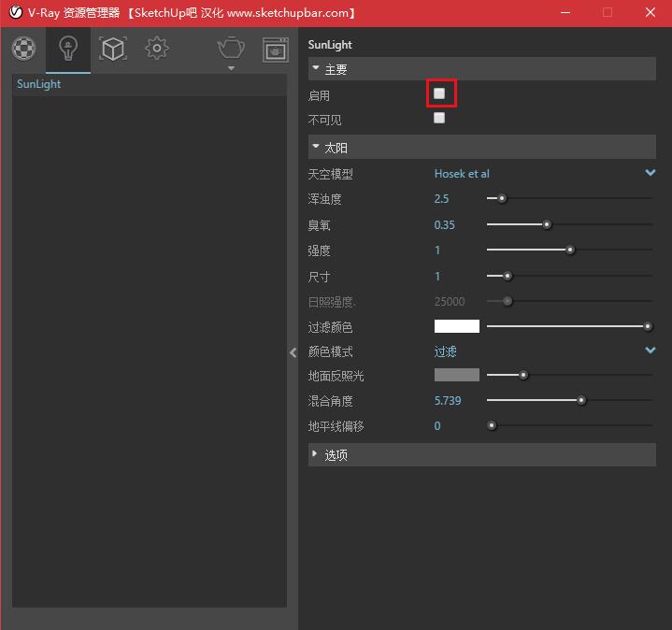Open the 颜色模式 dropdown showing 过滤
Image resolution: width=672 pixels, height=630 pixels.
(545, 351)
